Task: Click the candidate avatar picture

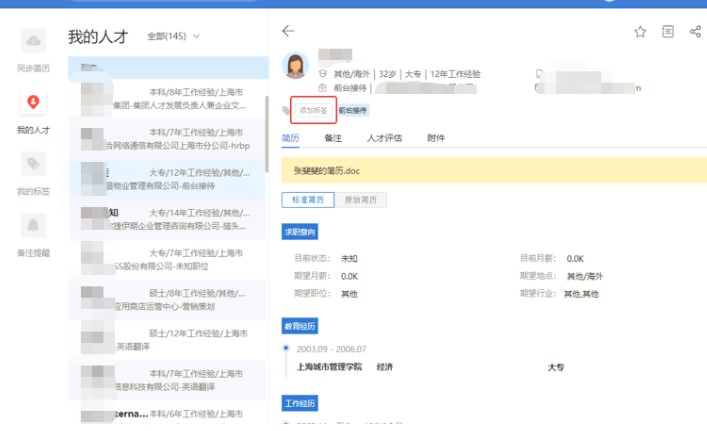Action: (296, 66)
